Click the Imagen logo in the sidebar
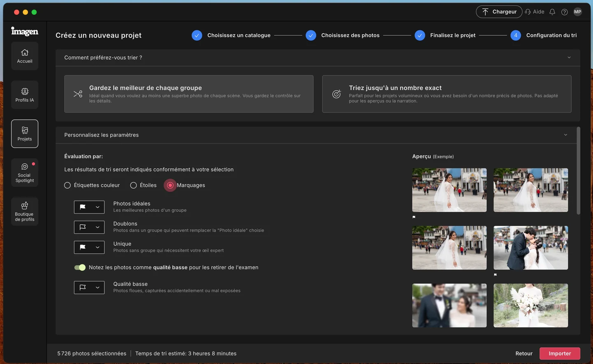The image size is (593, 364). [25, 31]
